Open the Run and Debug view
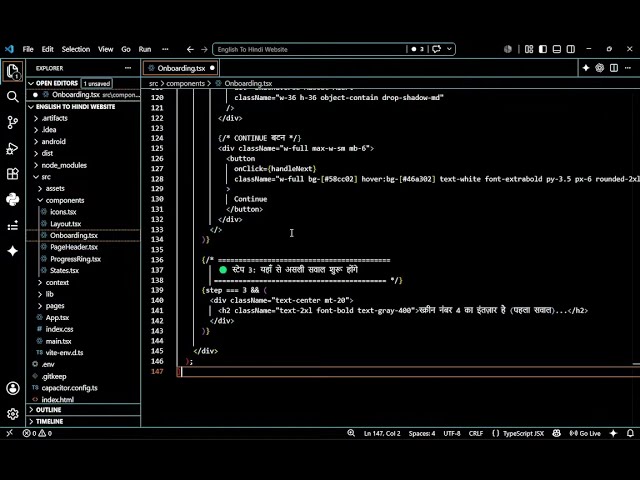 [12, 148]
